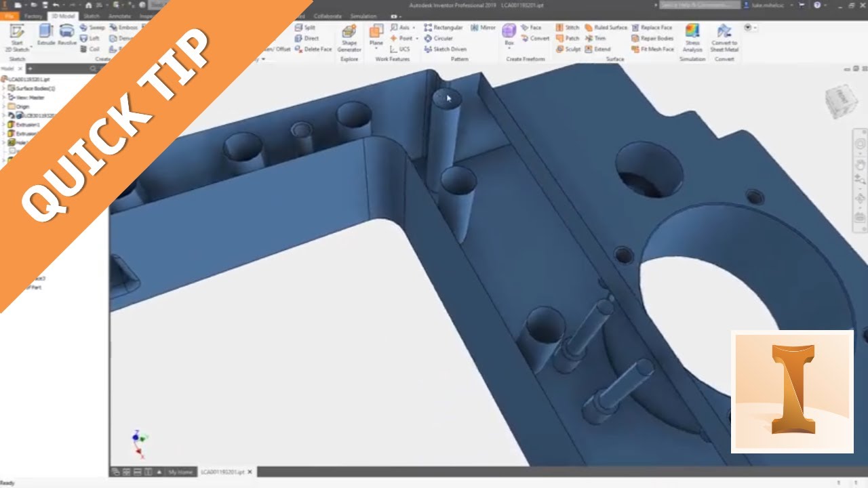Open the My Home document tab
The height and width of the screenshot is (488, 868).
pos(180,472)
